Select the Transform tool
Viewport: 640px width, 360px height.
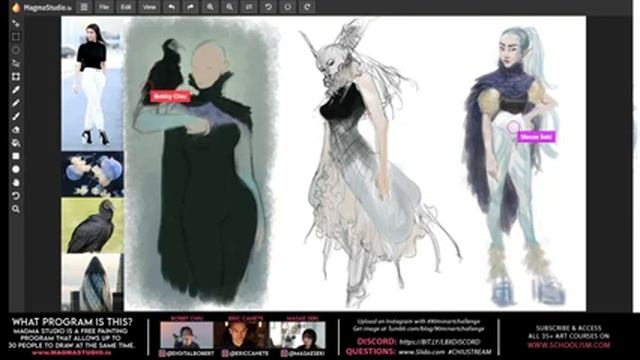click(16, 76)
